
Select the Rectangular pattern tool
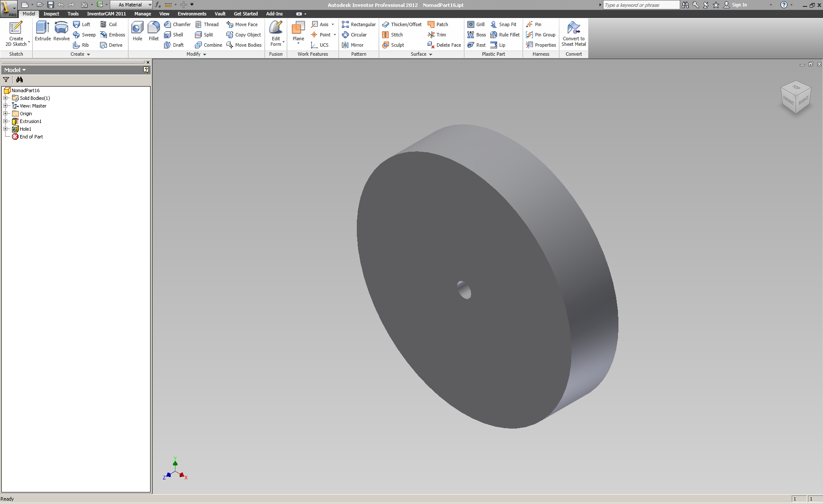pos(359,24)
